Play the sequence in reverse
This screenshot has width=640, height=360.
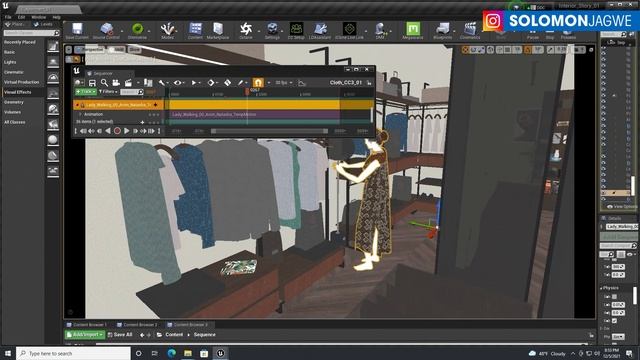108,131
